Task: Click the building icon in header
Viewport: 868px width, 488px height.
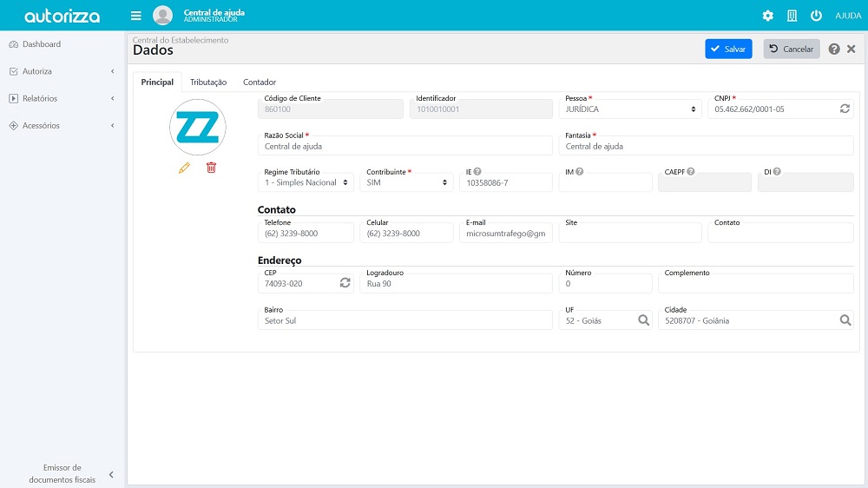Action: 792,16
